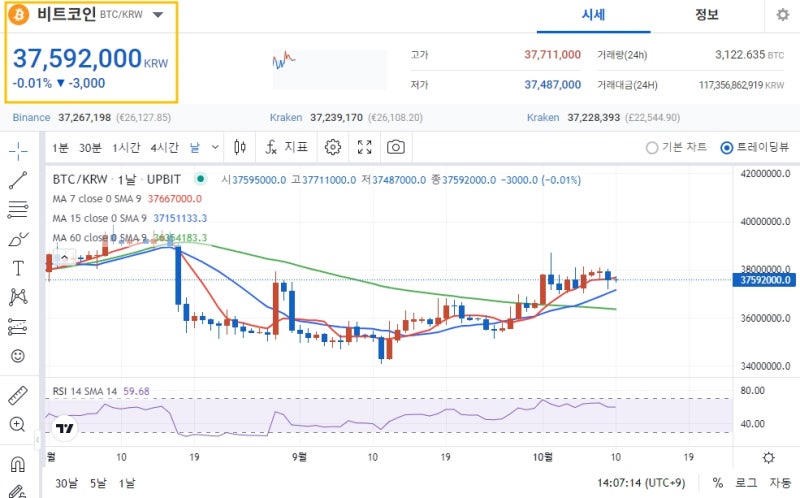Screen dimensions: 800x498
Task: Select the 1분 interval
Action: [60, 148]
